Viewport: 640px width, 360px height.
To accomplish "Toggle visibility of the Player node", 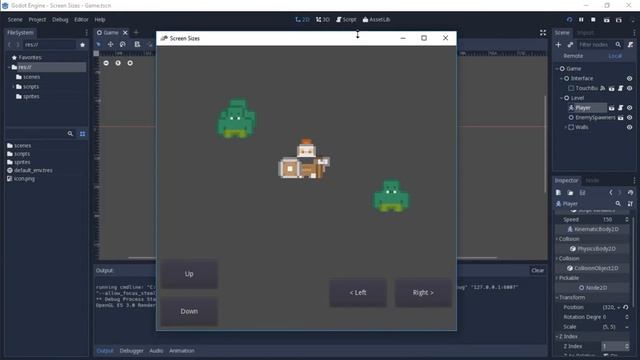I will 630,108.
